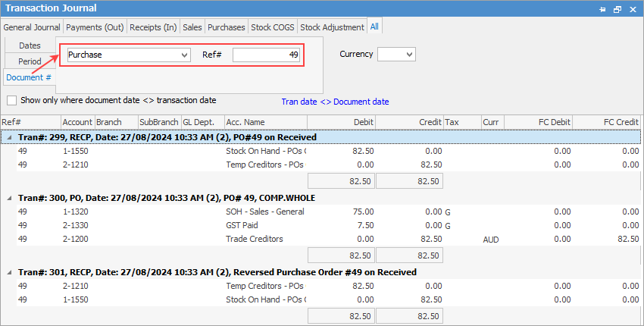
Task: Open the Stock Adjustment tab
Action: 332,27
